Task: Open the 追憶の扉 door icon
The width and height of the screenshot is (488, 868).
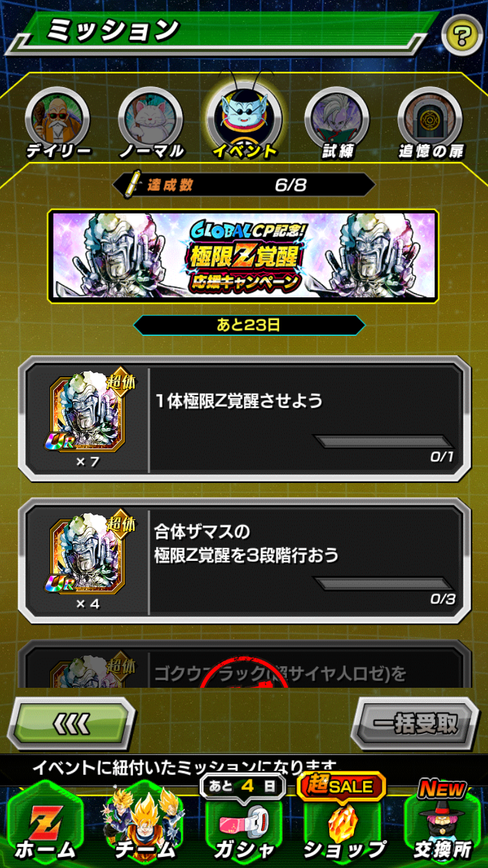Action: (x=430, y=124)
